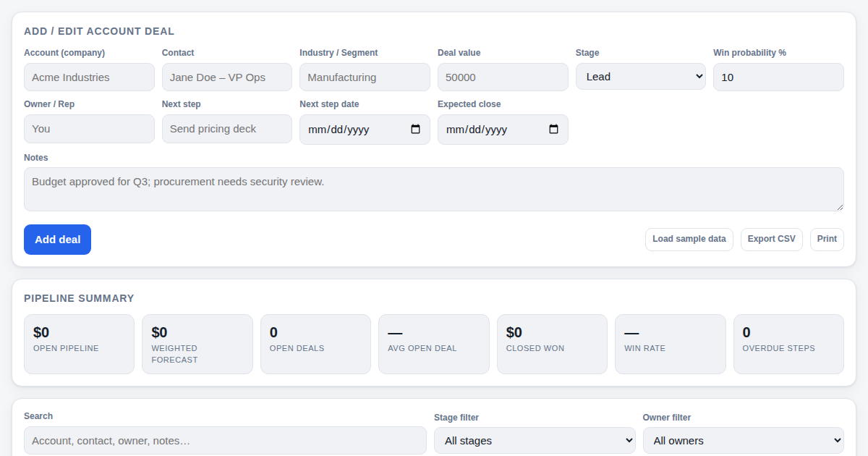Screen dimensions: 868x456
Task: Click the Overdue Steps card
Action: click(x=788, y=344)
